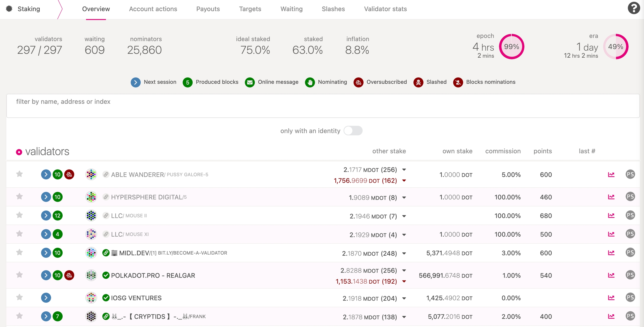Click Polkascan PS icon for HYPERSPHERE DIGITAL
Image resolution: width=644 pixels, height=327 pixels.
tap(630, 197)
